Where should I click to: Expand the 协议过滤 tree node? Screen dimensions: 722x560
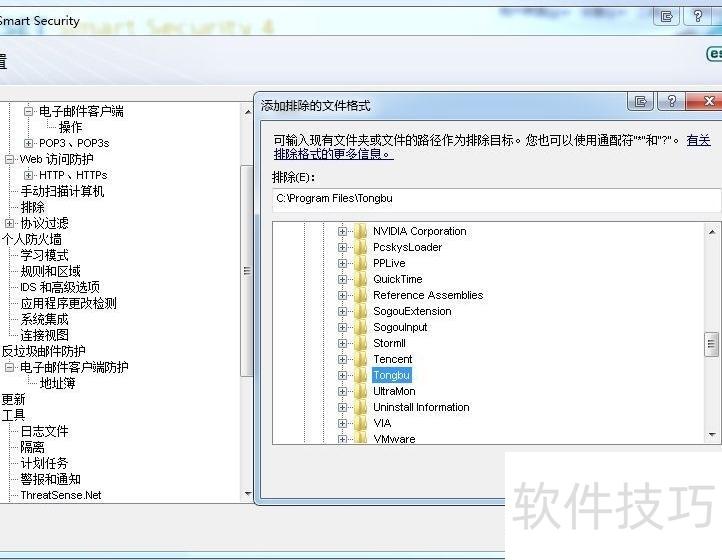point(10,223)
